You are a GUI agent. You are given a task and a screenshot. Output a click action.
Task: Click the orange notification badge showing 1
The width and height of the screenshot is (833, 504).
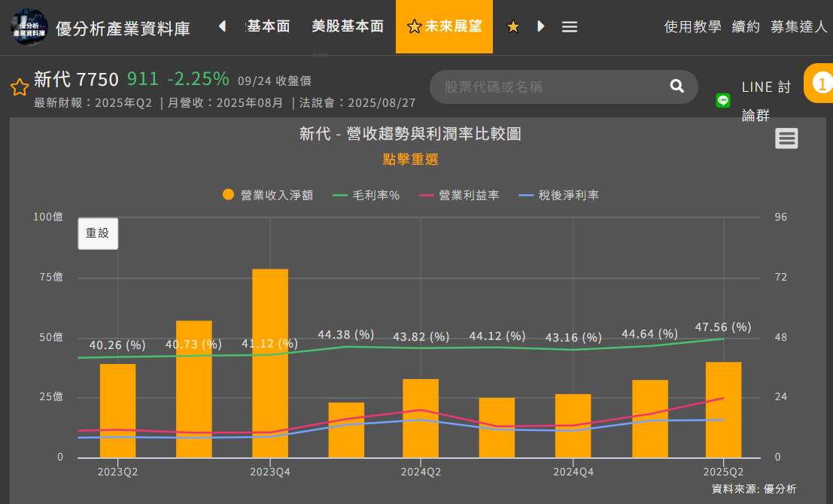click(x=822, y=83)
